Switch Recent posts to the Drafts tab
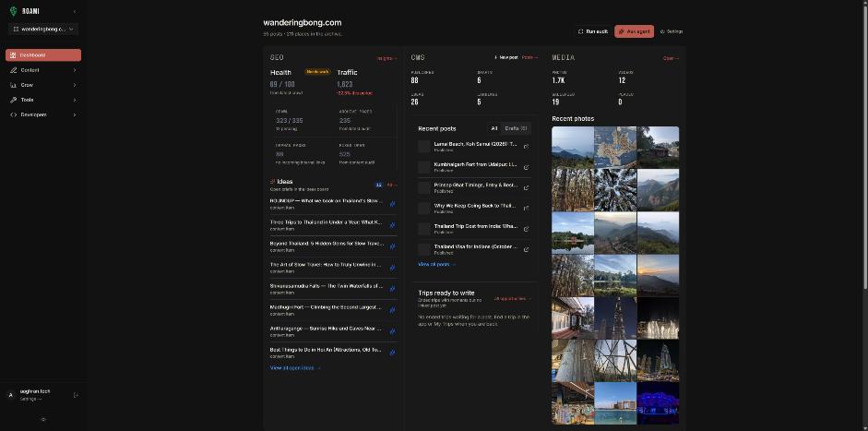This screenshot has height=431, width=868. (x=516, y=128)
